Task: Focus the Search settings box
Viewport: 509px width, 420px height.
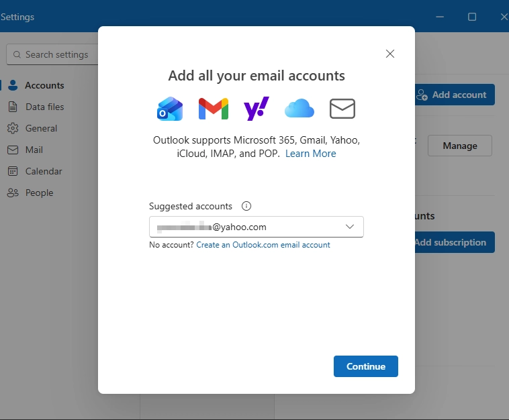Action: pos(52,54)
